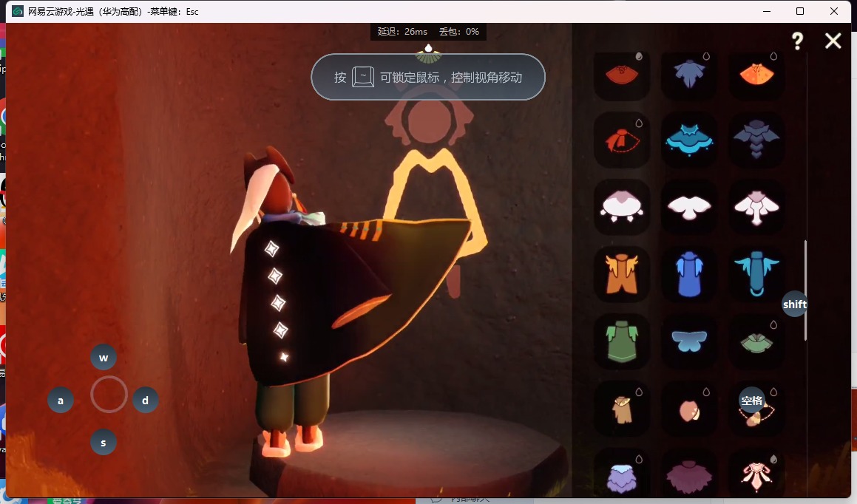This screenshot has width=857, height=504.
Task: Minimize the cloud gaming window
Action: point(767,11)
